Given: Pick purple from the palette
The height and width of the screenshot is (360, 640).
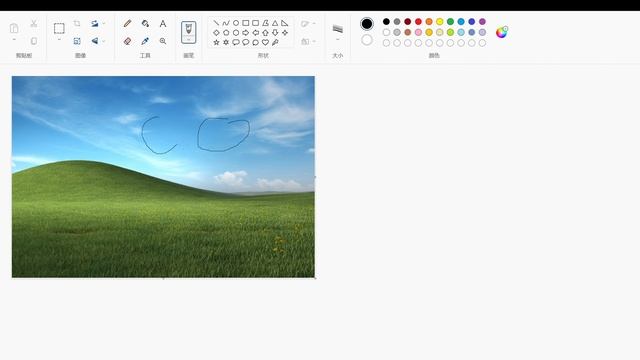Looking at the screenshot, I should [482, 22].
